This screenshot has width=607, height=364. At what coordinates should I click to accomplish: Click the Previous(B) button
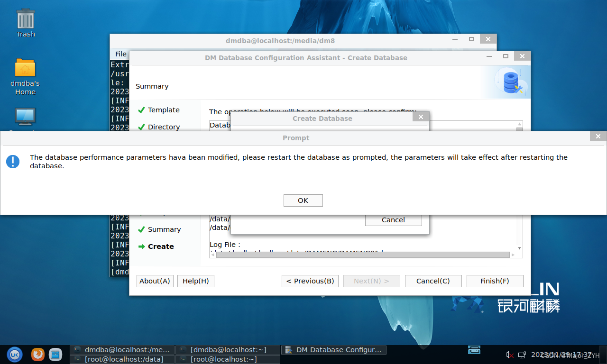point(310,281)
